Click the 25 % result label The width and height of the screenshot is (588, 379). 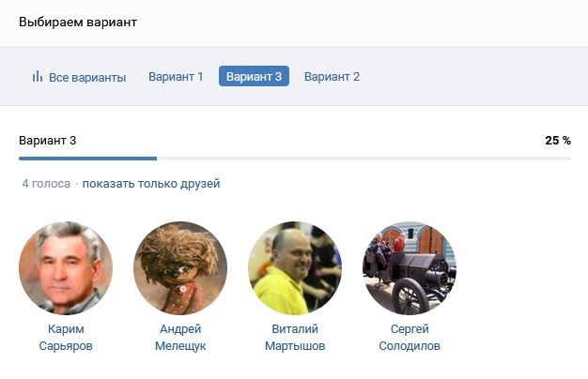[558, 141]
